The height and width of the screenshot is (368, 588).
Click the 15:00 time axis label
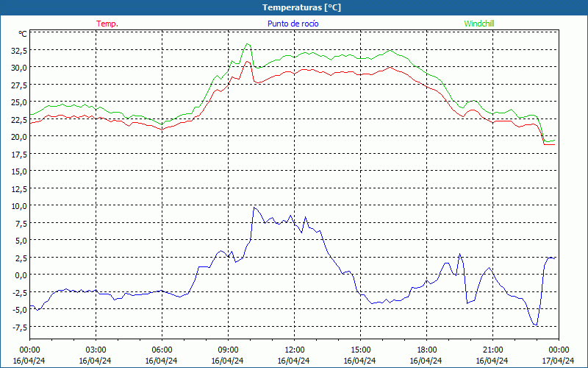pyautogui.click(x=360, y=350)
